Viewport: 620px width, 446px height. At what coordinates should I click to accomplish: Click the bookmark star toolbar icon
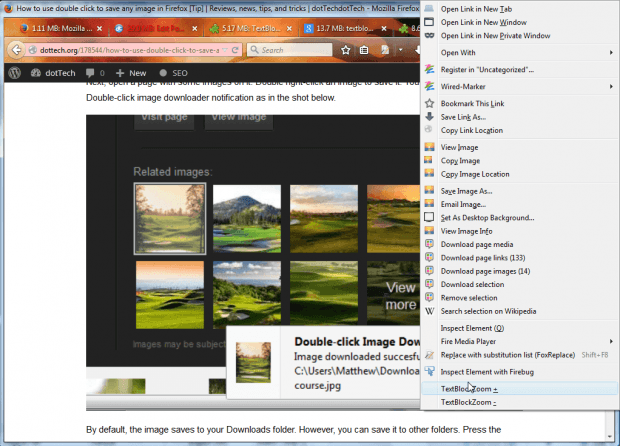click(x=346, y=50)
